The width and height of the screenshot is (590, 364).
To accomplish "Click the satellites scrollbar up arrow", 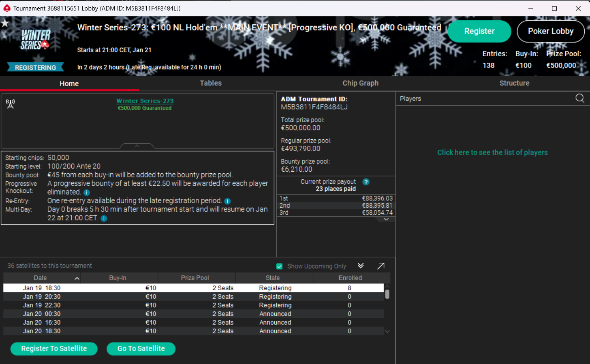I will pos(387,286).
